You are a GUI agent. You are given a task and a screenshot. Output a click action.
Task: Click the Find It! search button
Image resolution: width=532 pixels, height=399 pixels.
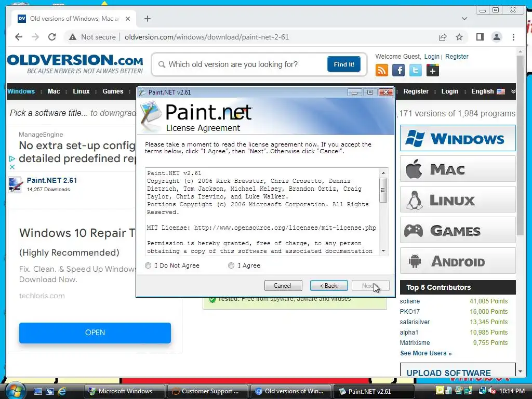click(344, 64)
